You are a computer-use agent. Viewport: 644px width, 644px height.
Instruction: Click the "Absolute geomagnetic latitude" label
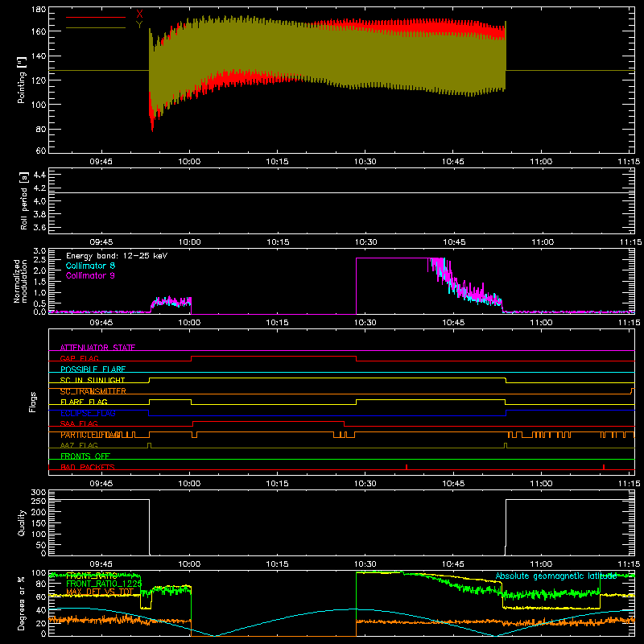(x=556, y=576)
